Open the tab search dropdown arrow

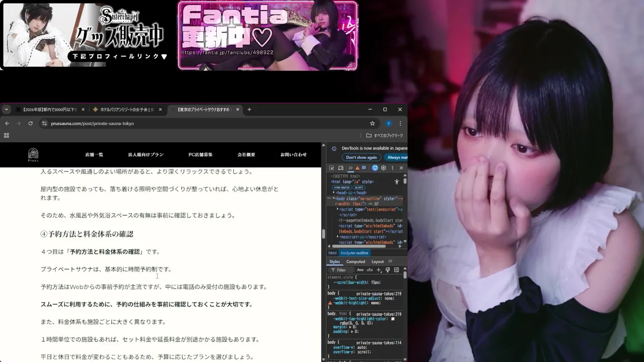(6, 110)
